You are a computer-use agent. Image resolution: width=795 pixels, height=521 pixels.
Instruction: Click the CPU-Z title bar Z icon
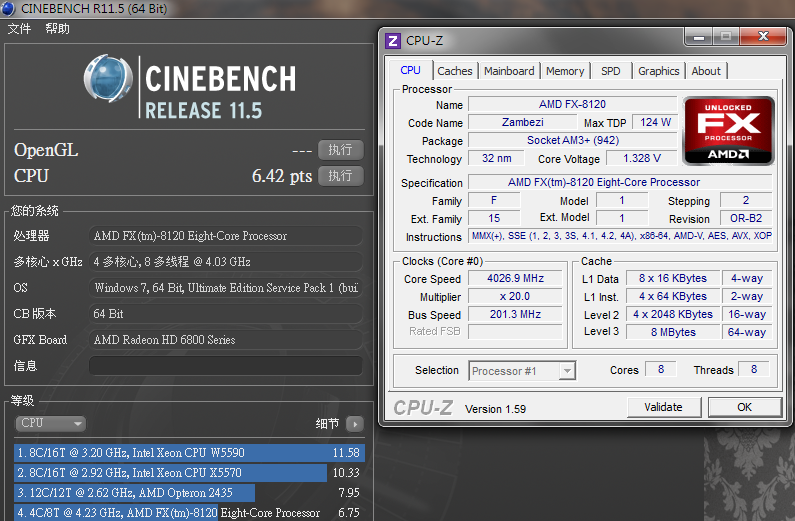[x=392, y=41]
